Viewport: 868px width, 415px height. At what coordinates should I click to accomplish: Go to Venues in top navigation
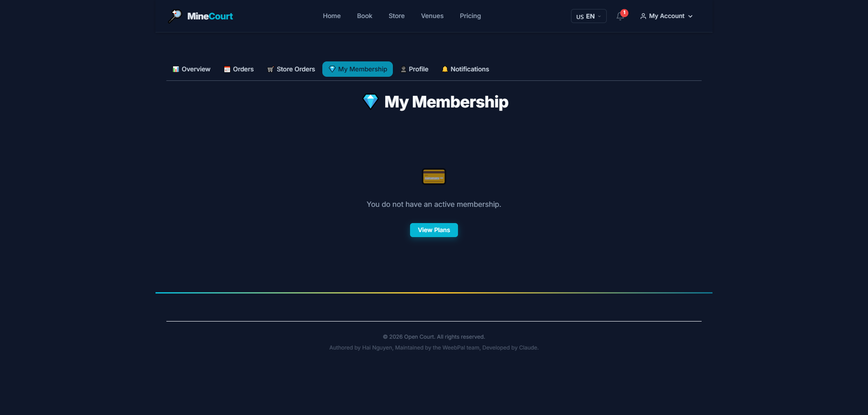pos(432,16)
